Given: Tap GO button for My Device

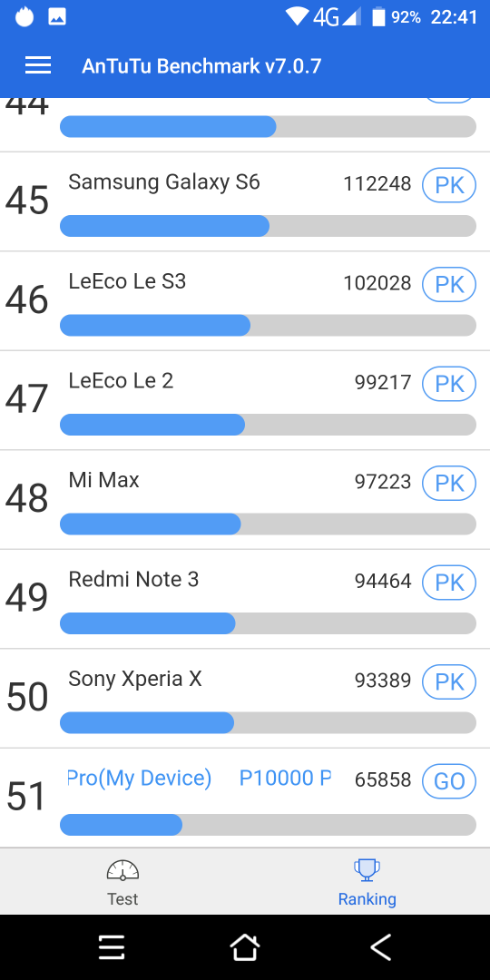Looking at the screenshot, I should tap(449, 781).
